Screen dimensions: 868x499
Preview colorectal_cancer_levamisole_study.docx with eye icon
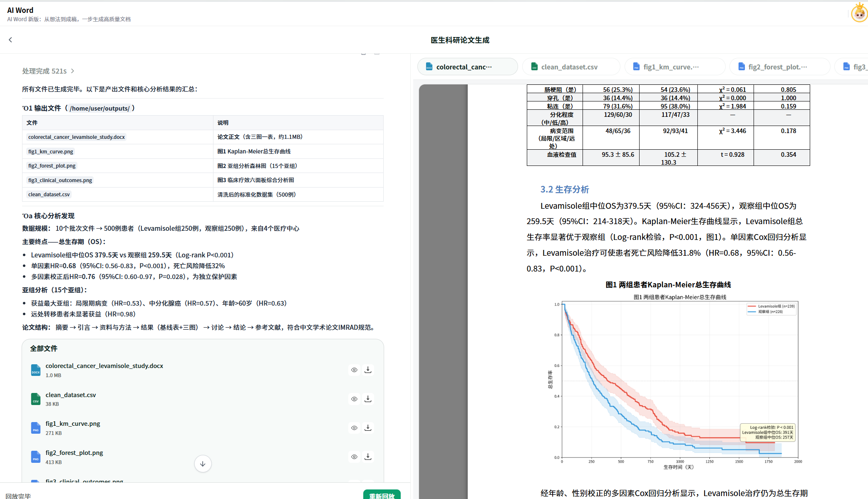tap(354, 370)
